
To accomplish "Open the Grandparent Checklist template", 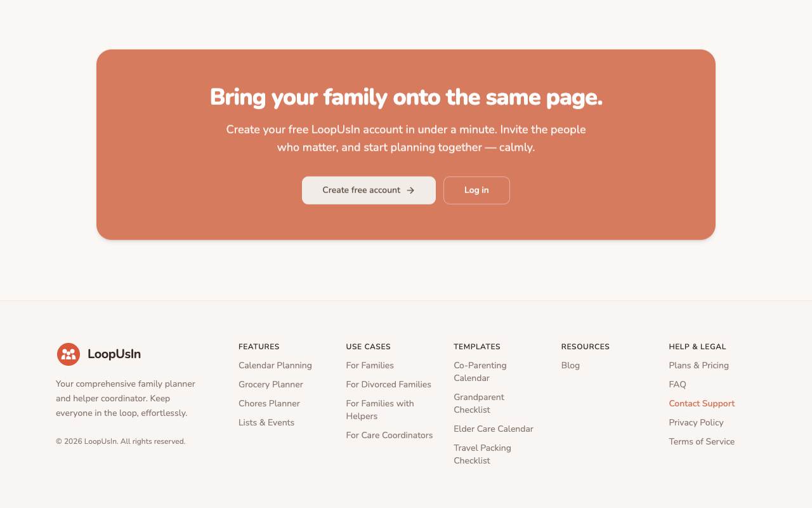I will tap(479, 403).
